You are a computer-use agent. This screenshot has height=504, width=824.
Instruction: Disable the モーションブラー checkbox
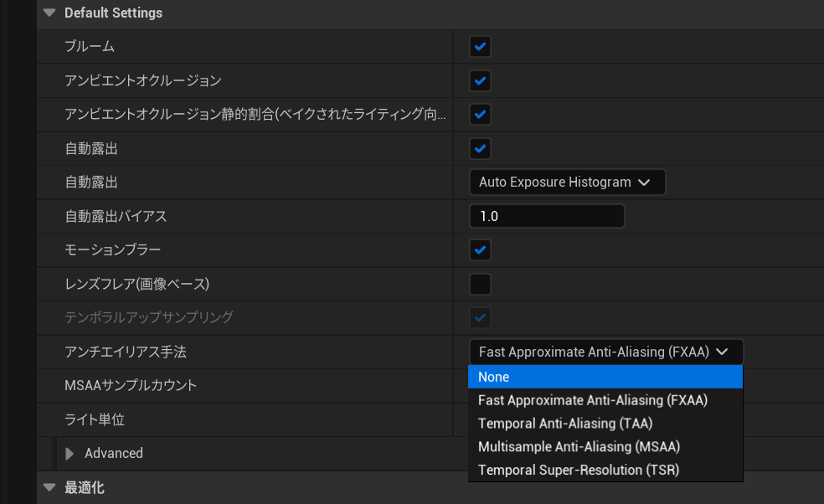click(x=480, y=250)
